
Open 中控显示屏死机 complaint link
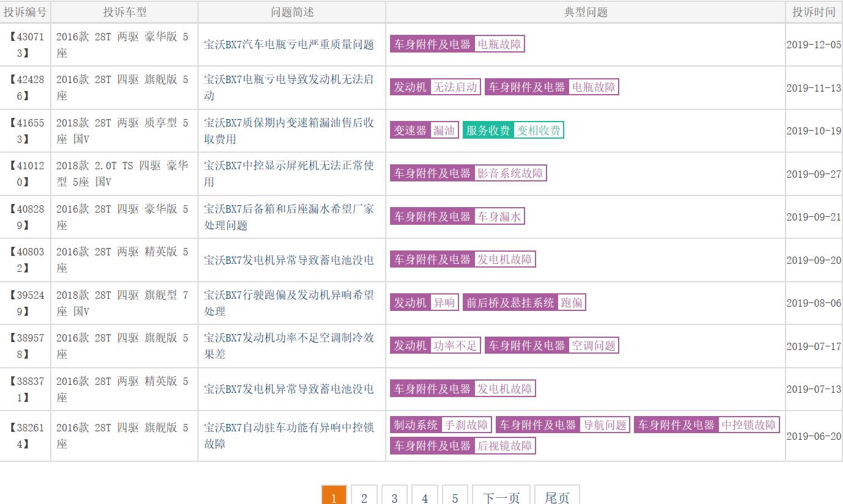point(289,173)
